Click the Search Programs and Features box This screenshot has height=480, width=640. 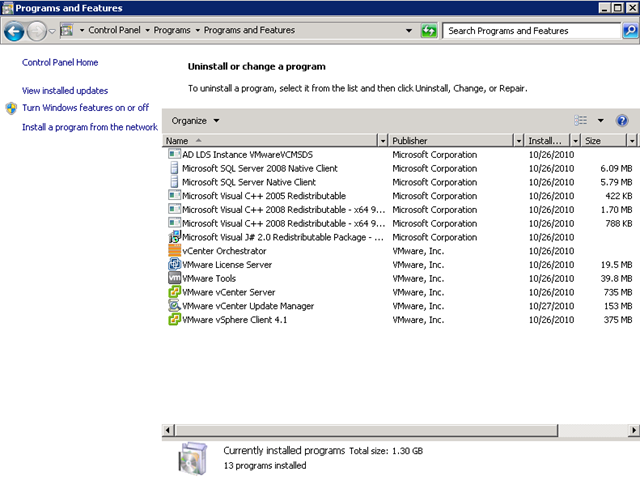coord(530,31)
